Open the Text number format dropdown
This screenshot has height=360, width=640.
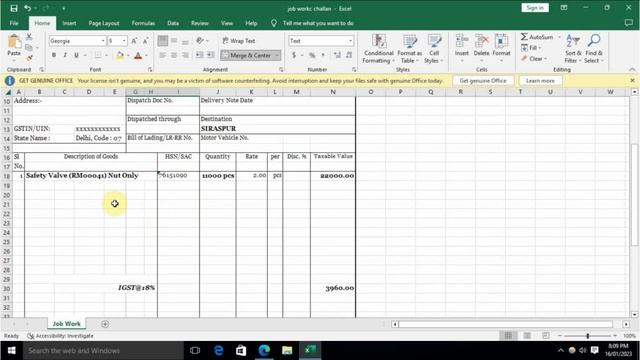click(350, 41)
